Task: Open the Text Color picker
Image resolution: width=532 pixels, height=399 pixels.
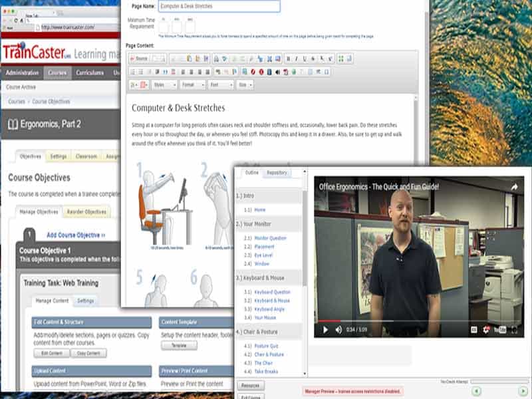Action: click(x=134, y=85)
